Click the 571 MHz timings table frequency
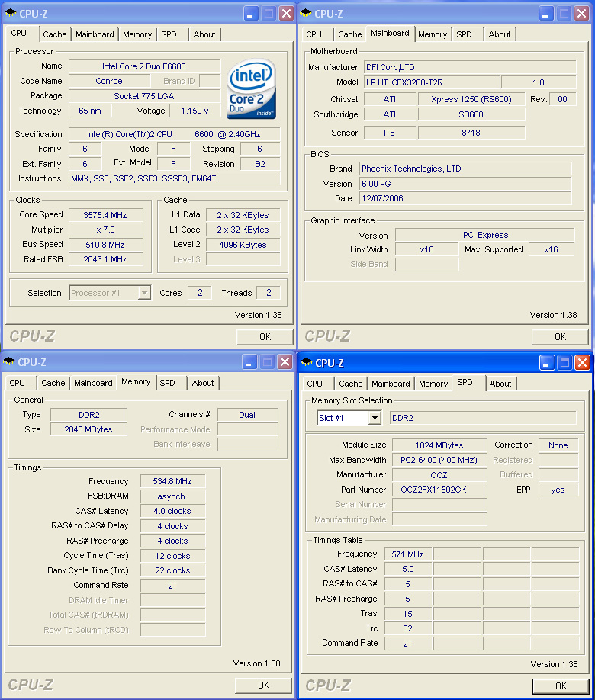The height and width of the screenshot is (700, 595). 408,554
